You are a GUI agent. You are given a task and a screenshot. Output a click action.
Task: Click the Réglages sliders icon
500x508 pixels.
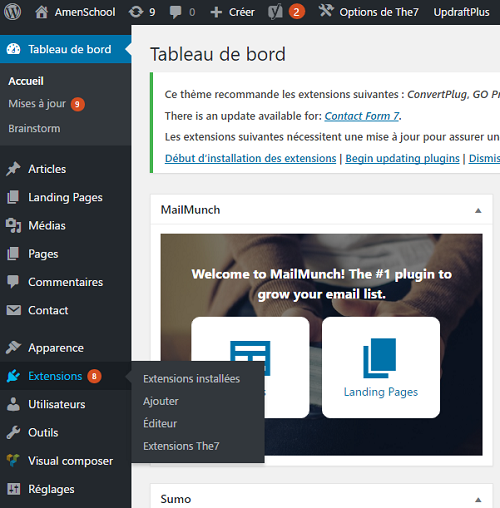click(x=14, y=489)
